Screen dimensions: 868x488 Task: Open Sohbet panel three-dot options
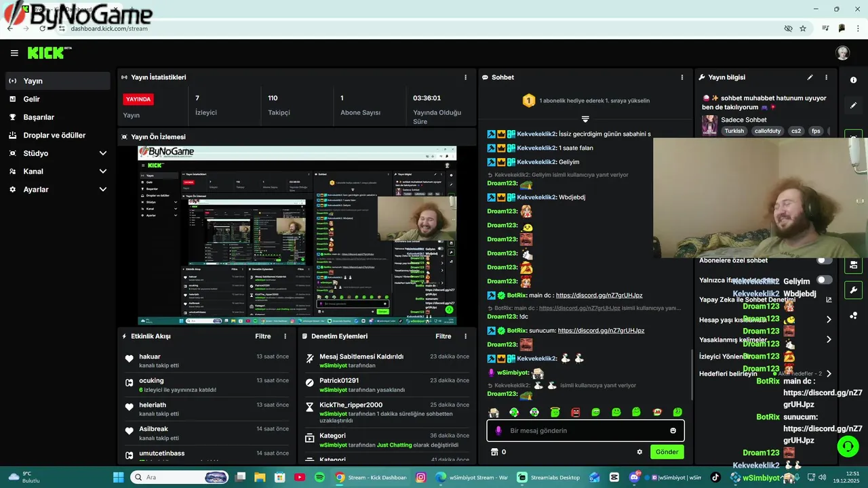click(x=682, y=77)
